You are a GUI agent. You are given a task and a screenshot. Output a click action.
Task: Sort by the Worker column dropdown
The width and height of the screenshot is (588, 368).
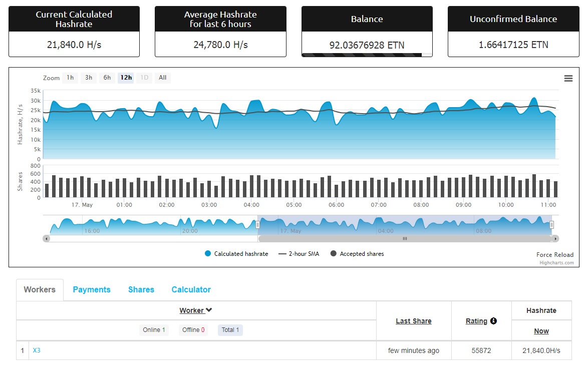point(196,310)
